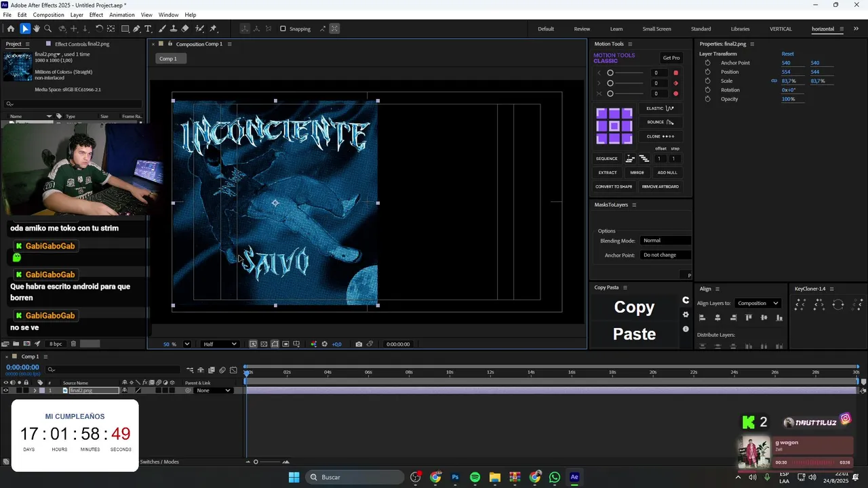Image resolution: width=868 pixels, height=488 pixels.
Task: Toggle fast previews button in viewer
Action: [x=253, y=344]
